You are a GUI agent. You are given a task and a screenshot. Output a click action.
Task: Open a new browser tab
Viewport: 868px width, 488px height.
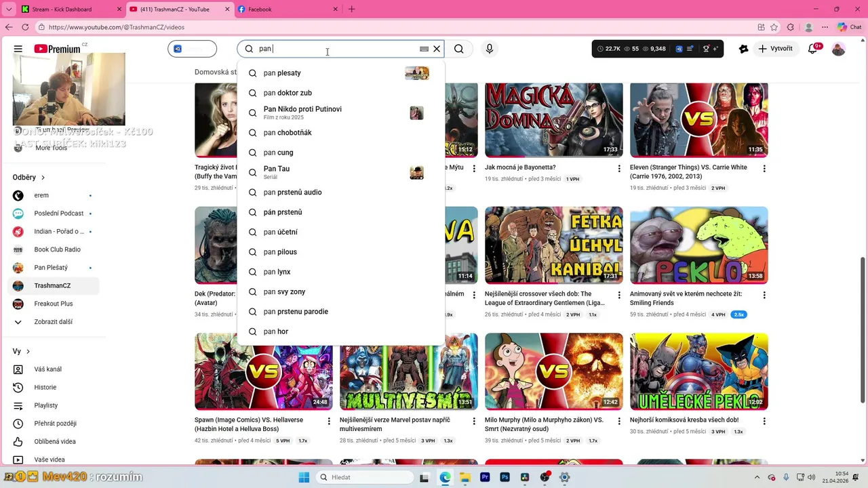click(x=351, y=9)
